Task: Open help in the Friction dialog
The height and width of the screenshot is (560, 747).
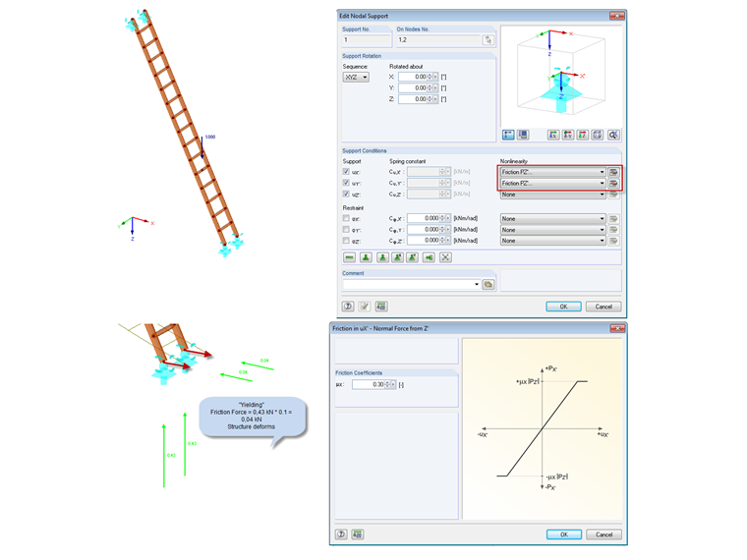Action: pos(341,534)
